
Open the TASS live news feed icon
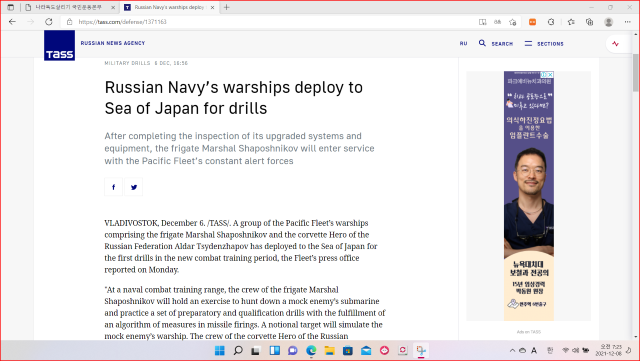(616, 43)
